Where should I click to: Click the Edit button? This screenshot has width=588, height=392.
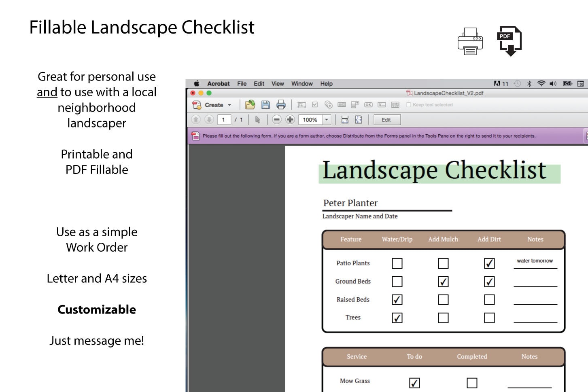[x=386, y=119]
